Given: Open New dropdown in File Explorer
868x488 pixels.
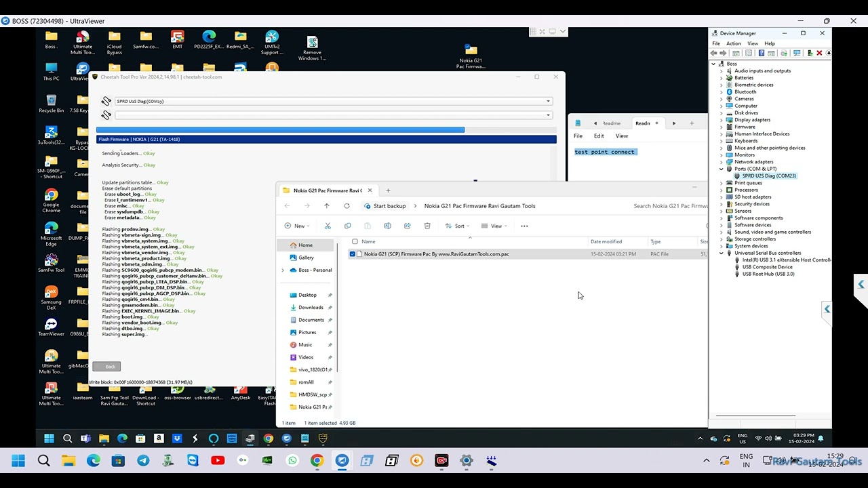Looking at the screenshot, I should 297,226.
